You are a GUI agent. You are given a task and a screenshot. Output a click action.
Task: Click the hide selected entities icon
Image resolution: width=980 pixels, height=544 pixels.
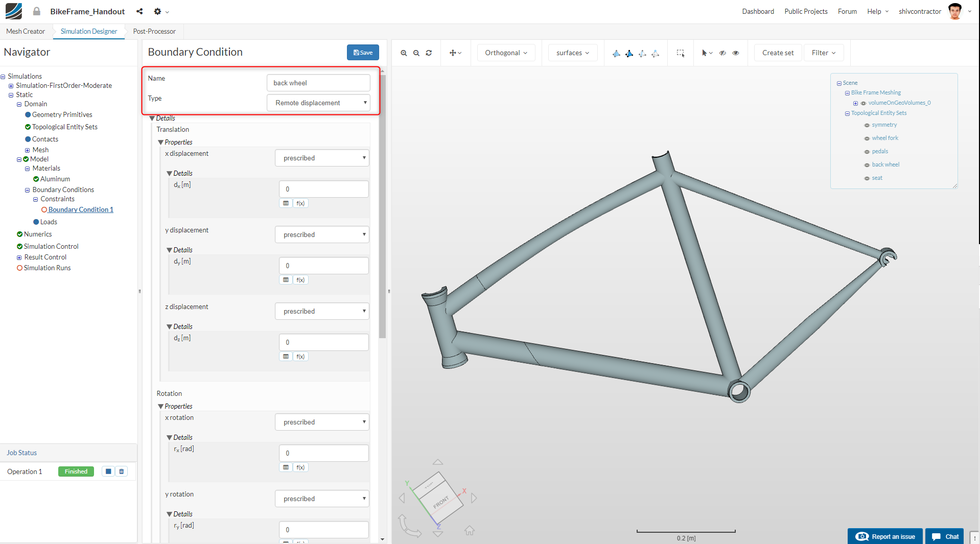tap(723, 53)
